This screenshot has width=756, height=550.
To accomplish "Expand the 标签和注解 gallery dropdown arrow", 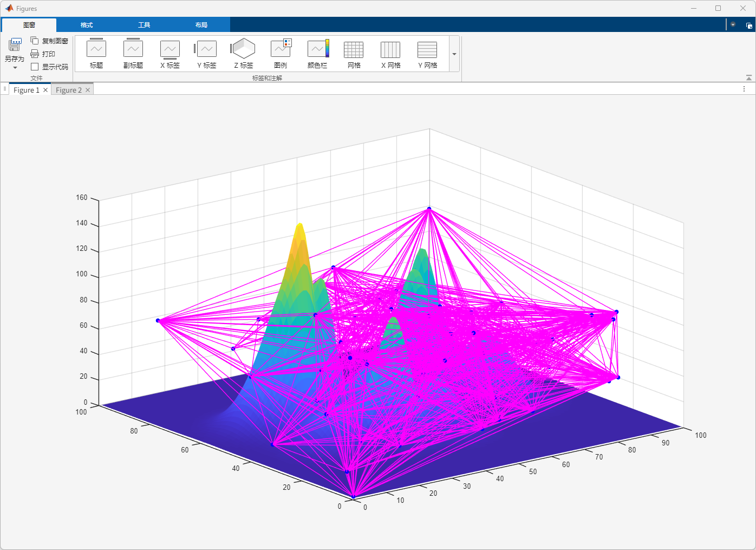I will coord(454,54).
